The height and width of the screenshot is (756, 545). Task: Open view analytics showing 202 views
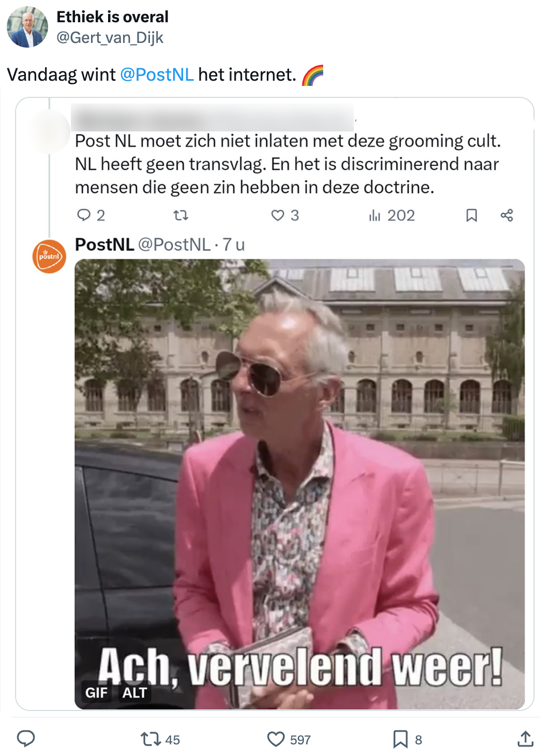376,215
